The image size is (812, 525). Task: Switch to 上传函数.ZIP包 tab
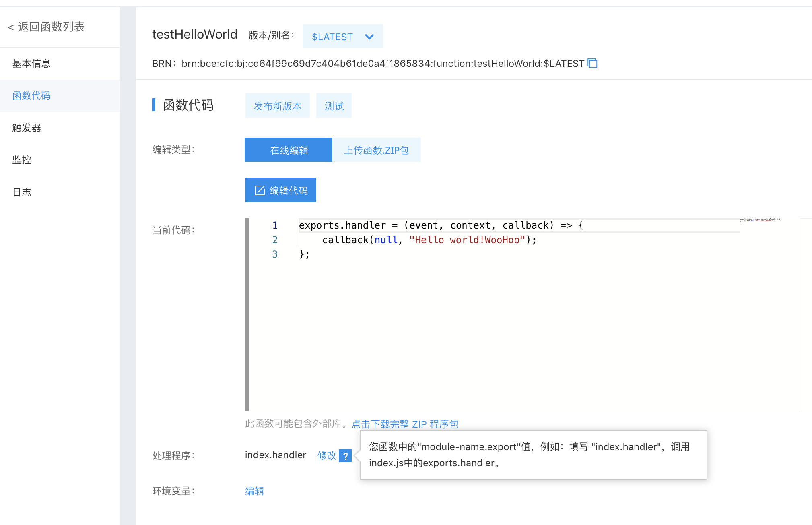377,150
